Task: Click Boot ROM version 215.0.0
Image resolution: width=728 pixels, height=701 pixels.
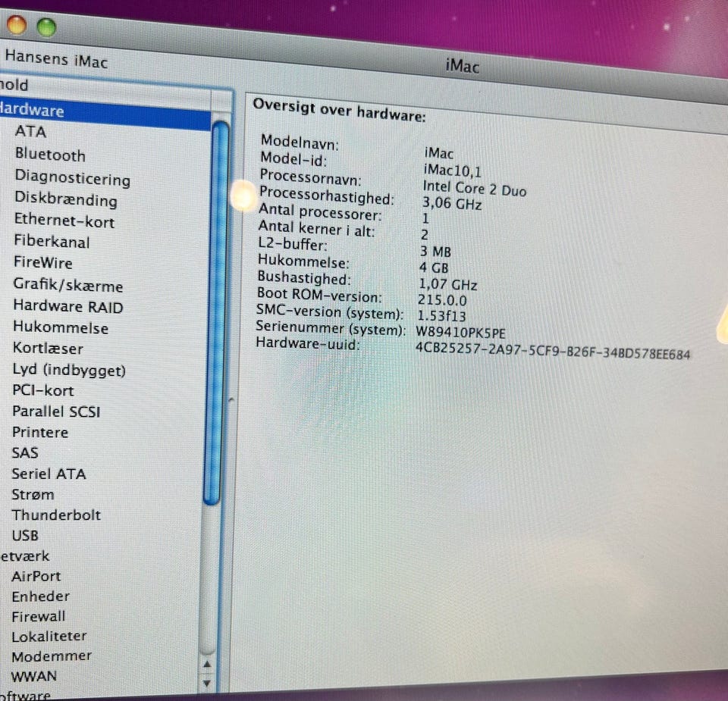Action: click(x=442, y=300)
